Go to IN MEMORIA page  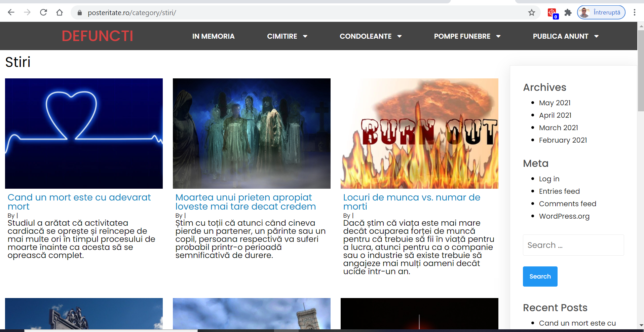[213, 36]
